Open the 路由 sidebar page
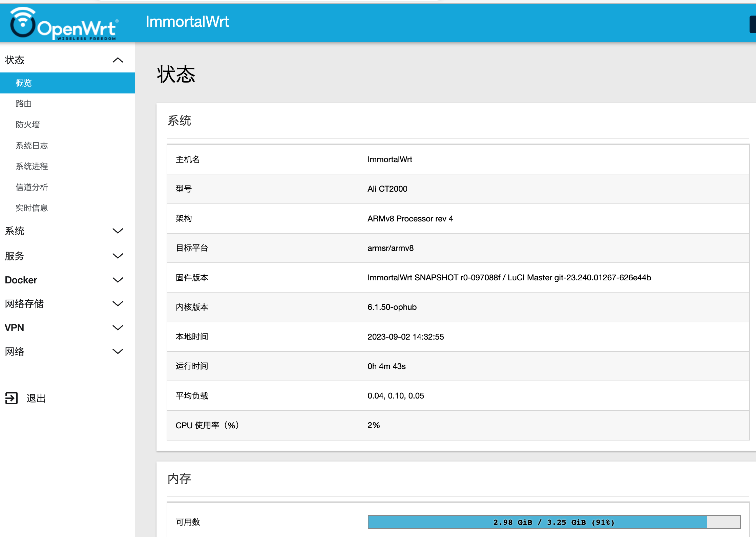 24,104
